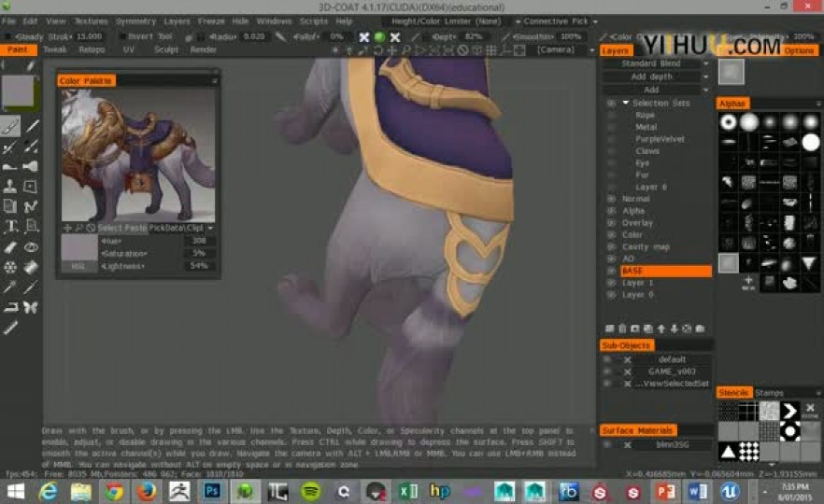Screen dimensions: 824x504
Task: Select the PurpleVelvet selection set
Action: pos(660,139)
